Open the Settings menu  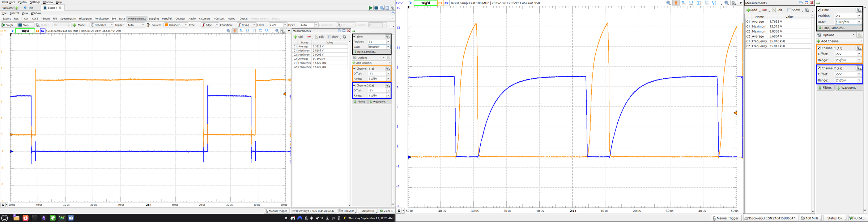click(35, 2)
